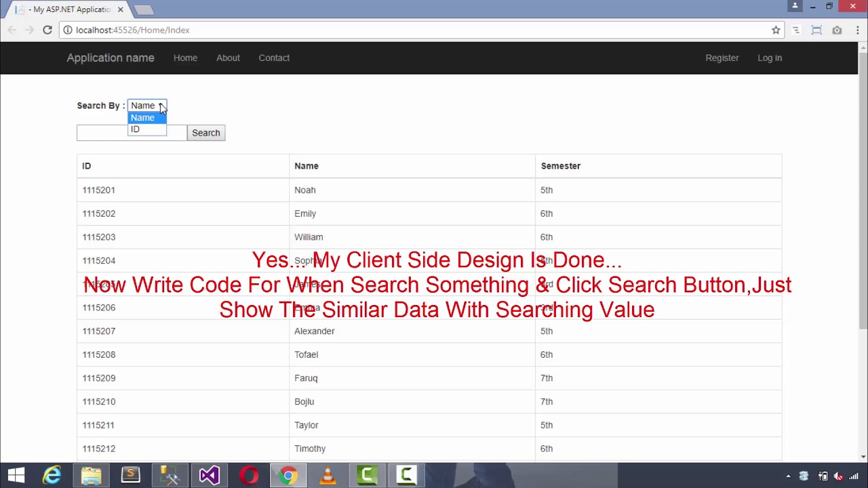Click the camera extension icon in toolbar

837,30
